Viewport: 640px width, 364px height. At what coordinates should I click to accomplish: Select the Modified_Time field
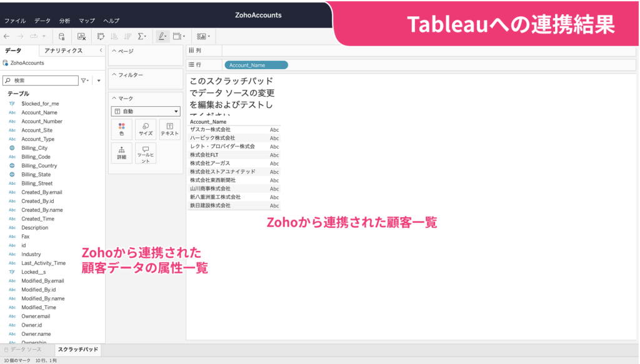tap(39, 307)
